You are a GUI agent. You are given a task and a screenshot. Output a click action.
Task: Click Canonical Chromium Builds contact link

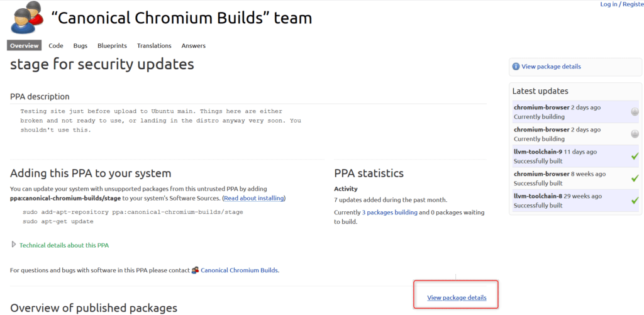pyautogui.click(x=239, y=270)
